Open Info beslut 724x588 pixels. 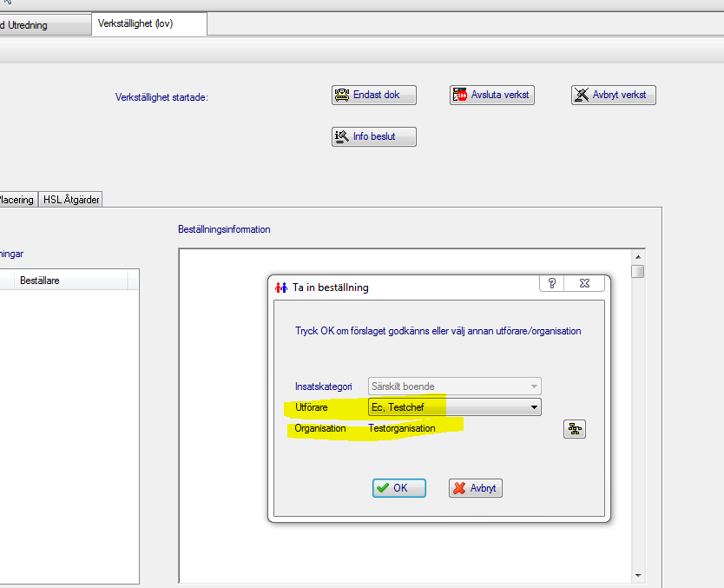(373, 136)
